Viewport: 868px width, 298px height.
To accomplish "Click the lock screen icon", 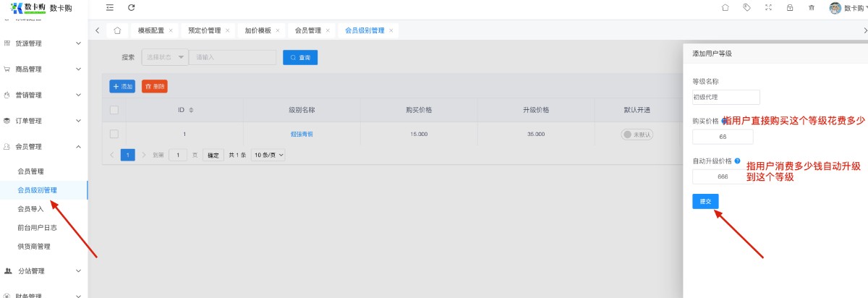I will point(790,7).
